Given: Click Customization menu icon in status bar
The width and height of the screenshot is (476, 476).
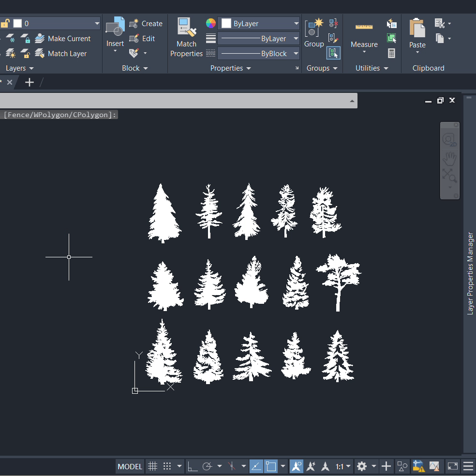Looking at the screenshot, I should pos(468,466).
